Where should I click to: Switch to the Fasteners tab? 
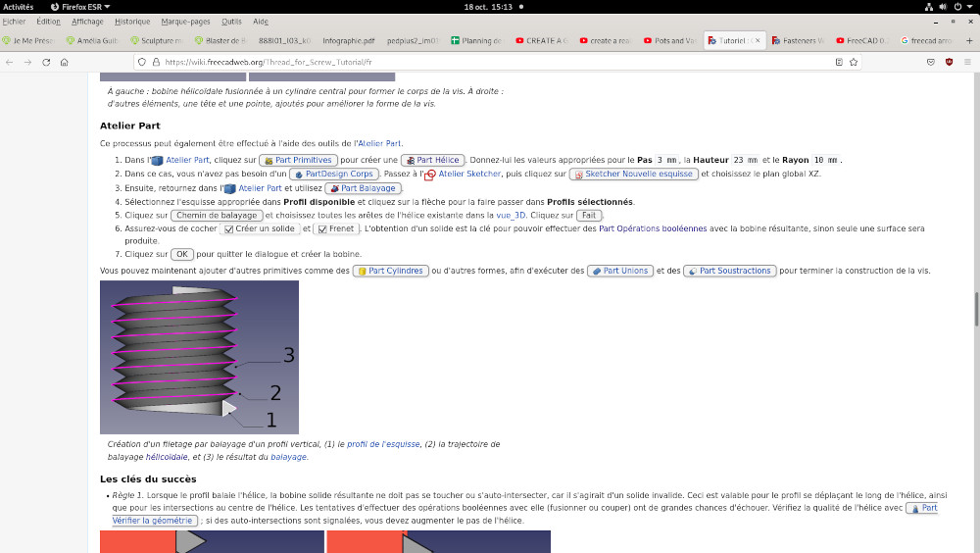pos(798,40)
